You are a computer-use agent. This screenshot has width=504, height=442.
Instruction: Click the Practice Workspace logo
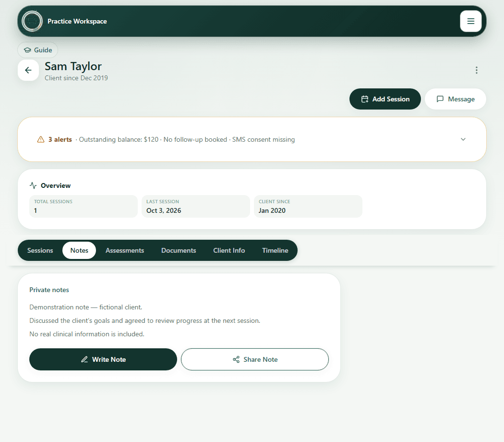click(32, 21)
